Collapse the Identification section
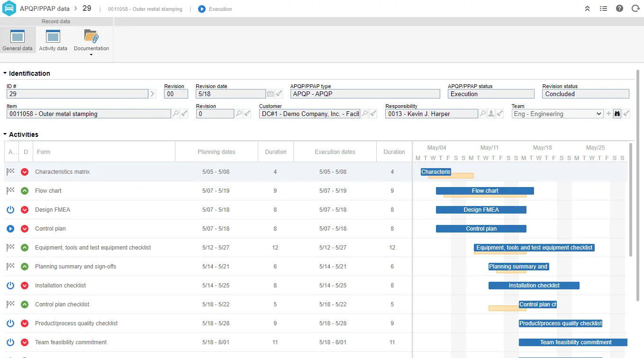644x358 pixels. click(x=5, y=73)
